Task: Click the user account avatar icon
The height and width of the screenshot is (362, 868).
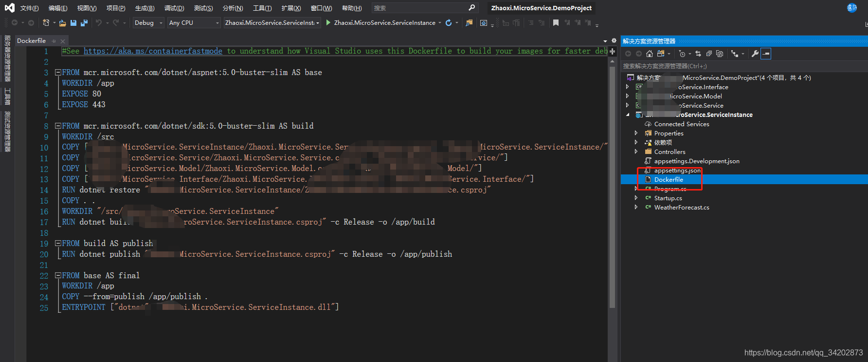Action: [852, 8]
